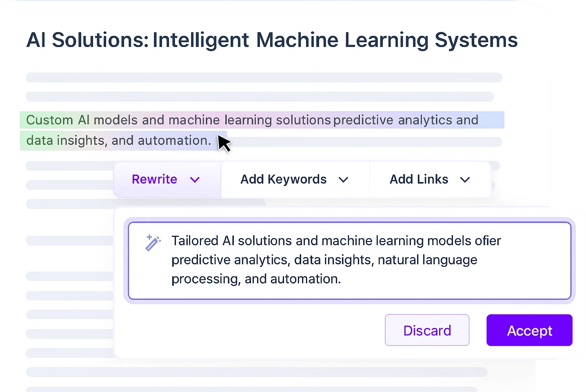Screen dimensions: 586x392
Task: Accept the suggested rewrite
Action: point(529,330)
